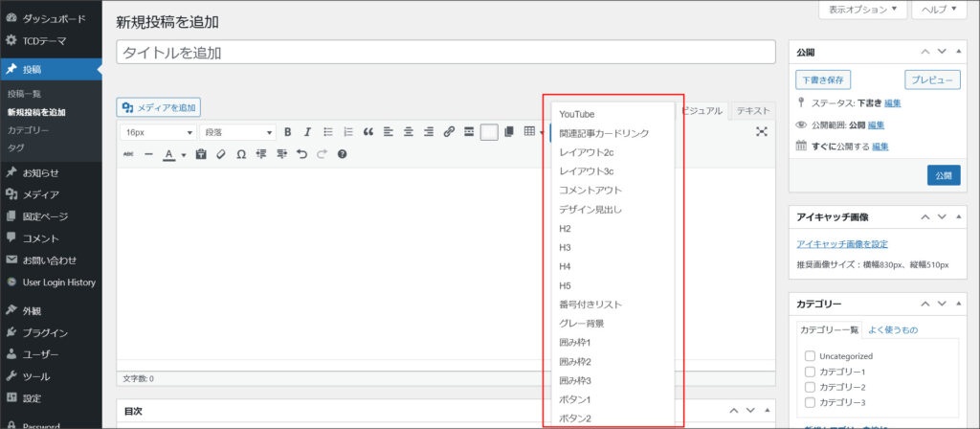The image size is (980, 429).
Task: Toggle bold formatting in the editor toolbar
Action: (285, 132)
